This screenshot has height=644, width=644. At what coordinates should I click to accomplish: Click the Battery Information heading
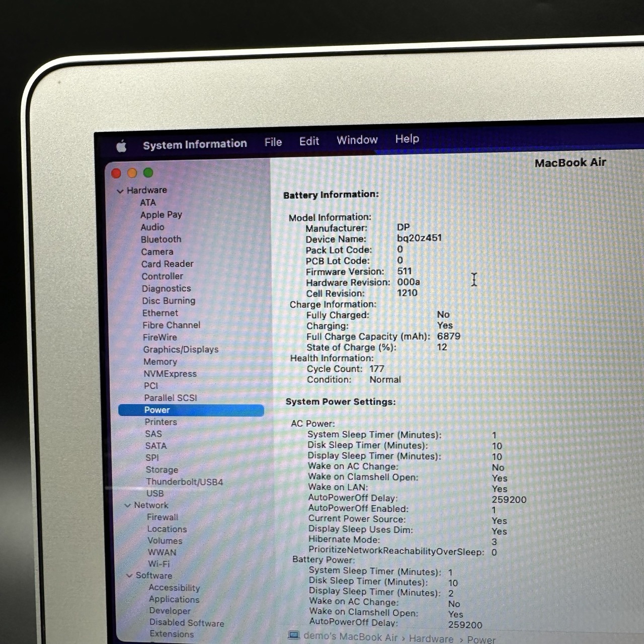(x=331, y=195)
